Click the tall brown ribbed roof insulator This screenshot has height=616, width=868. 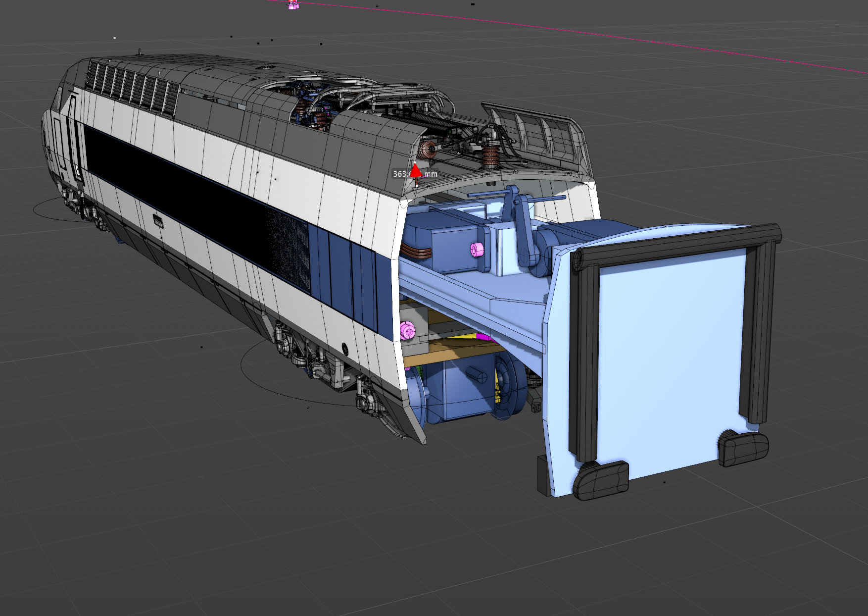490,154
